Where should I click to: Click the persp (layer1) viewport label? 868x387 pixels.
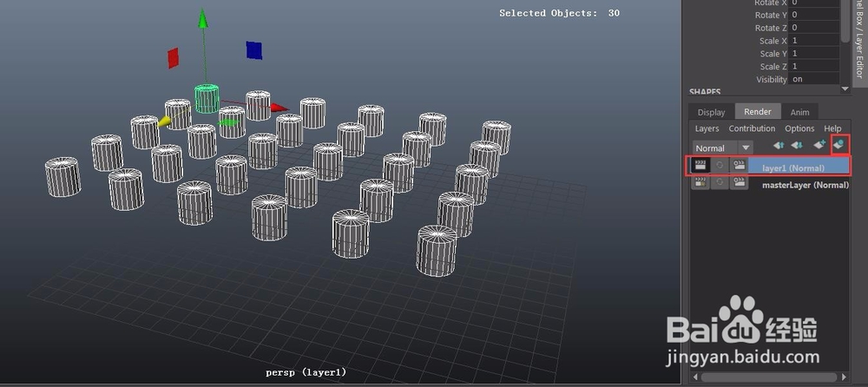[x=306, y=372]
